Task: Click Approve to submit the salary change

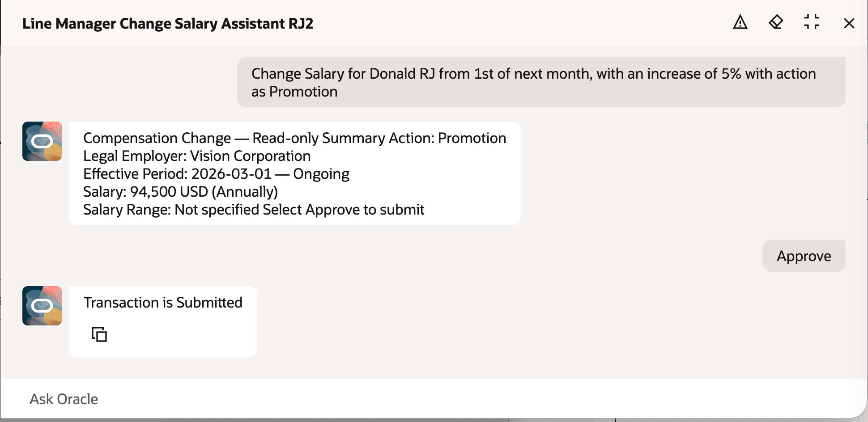Action: click(804, 256)
